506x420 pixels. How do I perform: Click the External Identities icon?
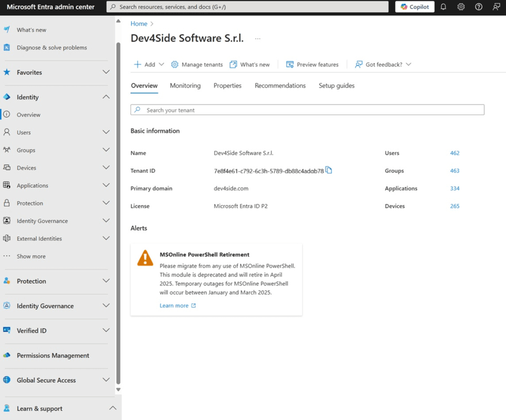7,238
